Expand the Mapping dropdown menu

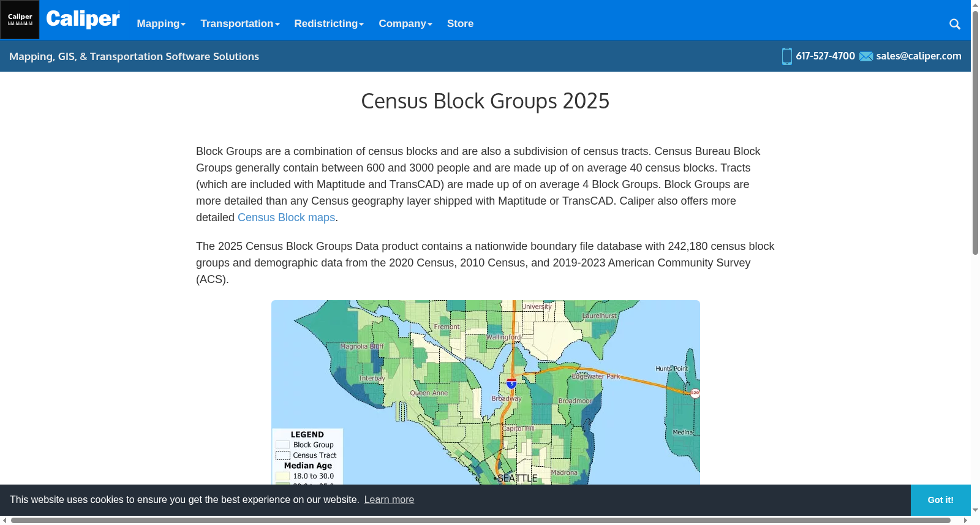point(161,23)
